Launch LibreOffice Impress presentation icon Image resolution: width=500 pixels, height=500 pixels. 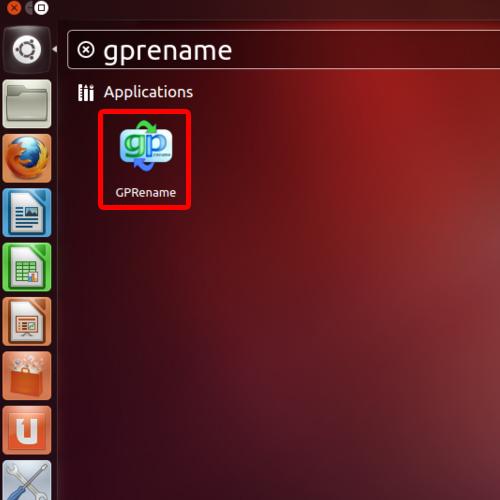pos(27,321)
